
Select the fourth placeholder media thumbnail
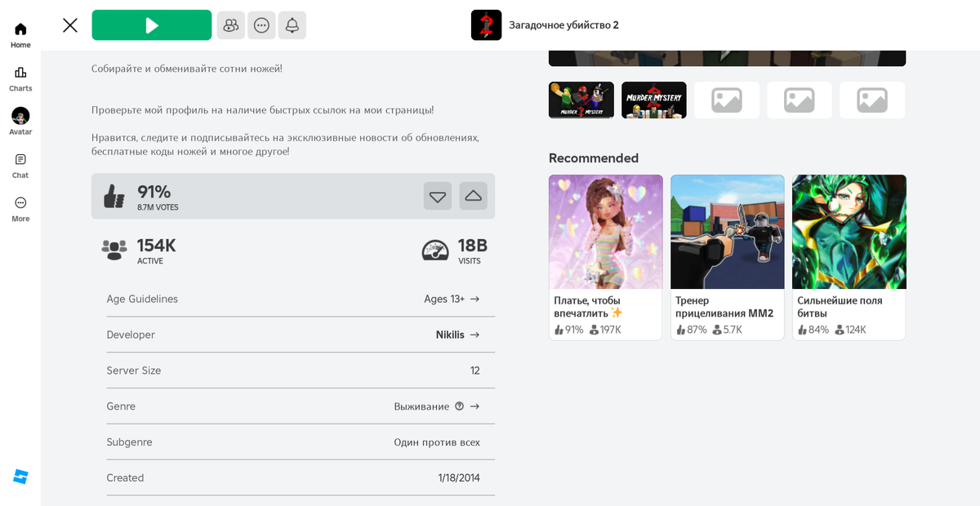click(800, 100)
